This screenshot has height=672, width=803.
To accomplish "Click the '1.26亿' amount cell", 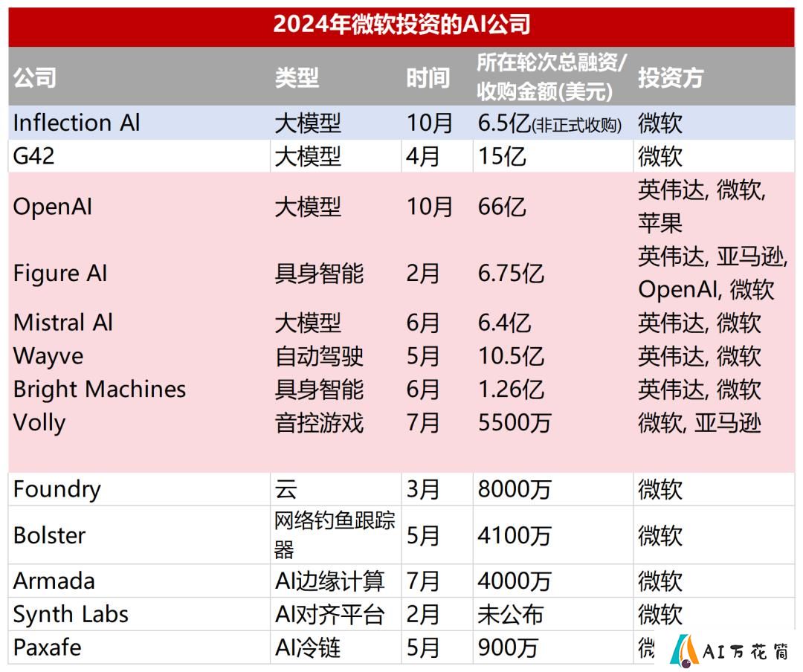I will pos(511,390).
